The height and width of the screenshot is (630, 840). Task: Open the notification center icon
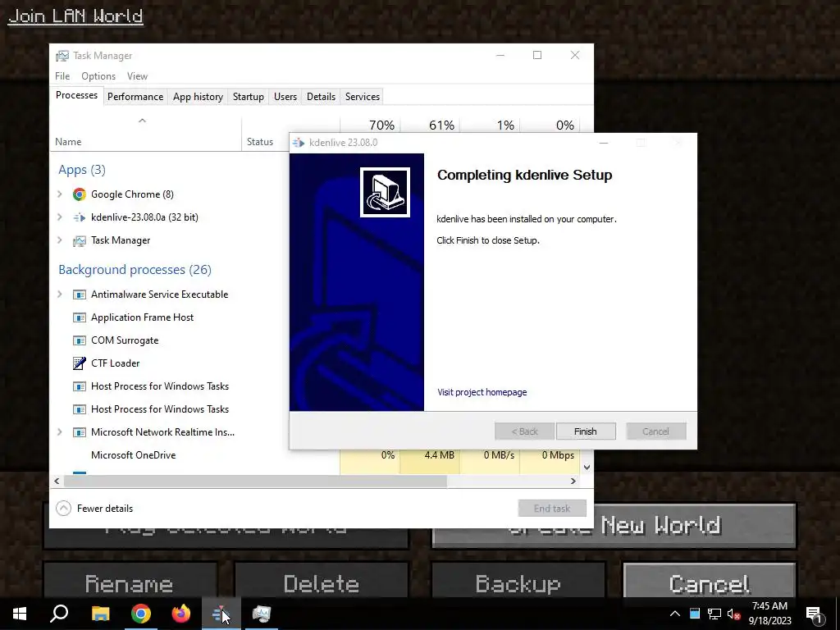[815, 614]
